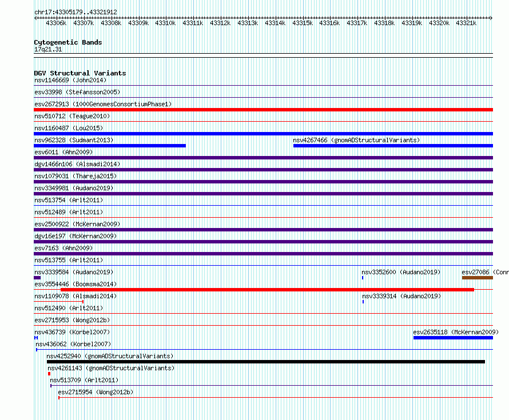Viewport: 509px width, 420px height.
Task: Click the 'esv2715954 (Wong2012b)' label
Action: click(x=96, y=392)
